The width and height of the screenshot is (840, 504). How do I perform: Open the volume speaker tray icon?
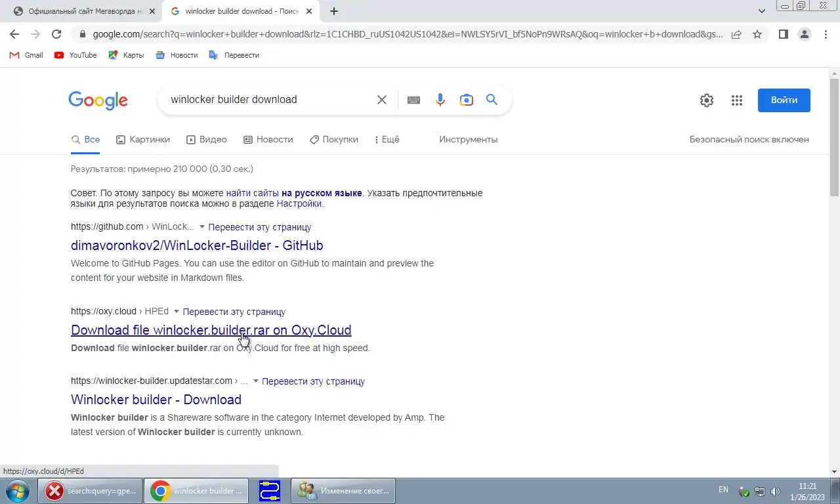click(x=776, y=491)
